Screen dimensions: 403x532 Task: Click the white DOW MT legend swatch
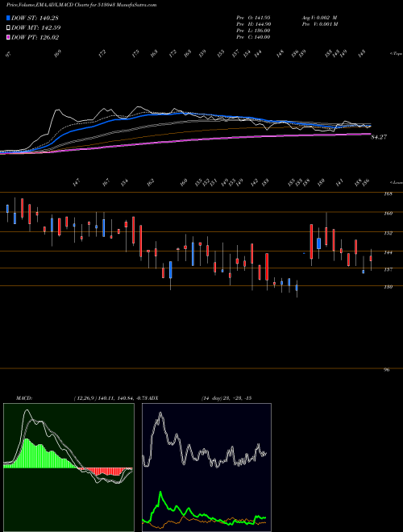(8, 28)
